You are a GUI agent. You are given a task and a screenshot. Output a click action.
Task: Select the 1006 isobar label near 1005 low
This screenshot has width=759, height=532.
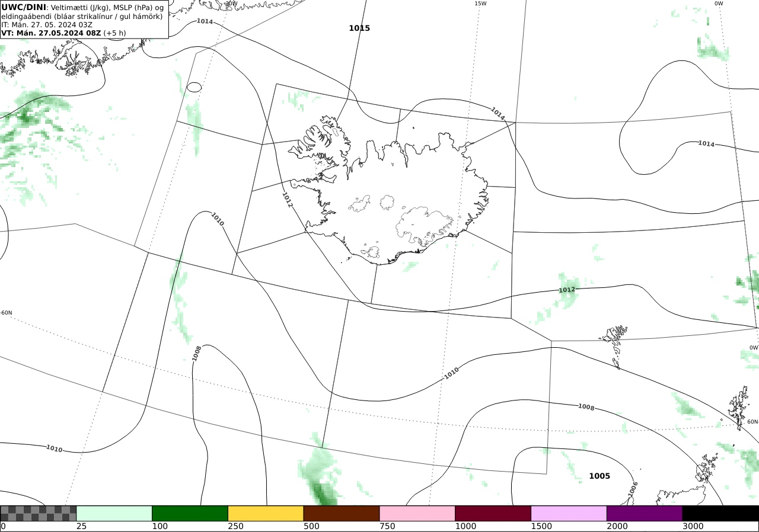pos(633,489)
